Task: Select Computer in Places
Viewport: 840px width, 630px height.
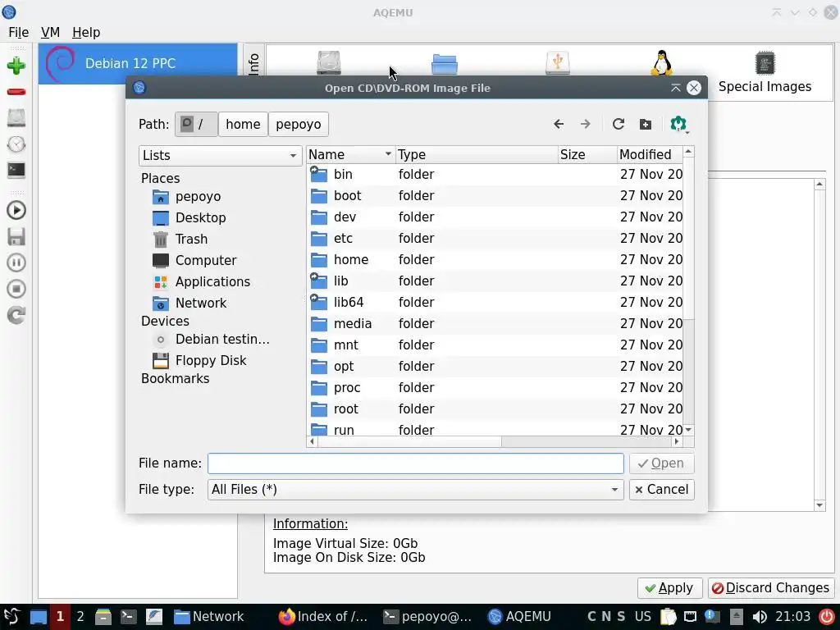Action: [x=206, y=260]
